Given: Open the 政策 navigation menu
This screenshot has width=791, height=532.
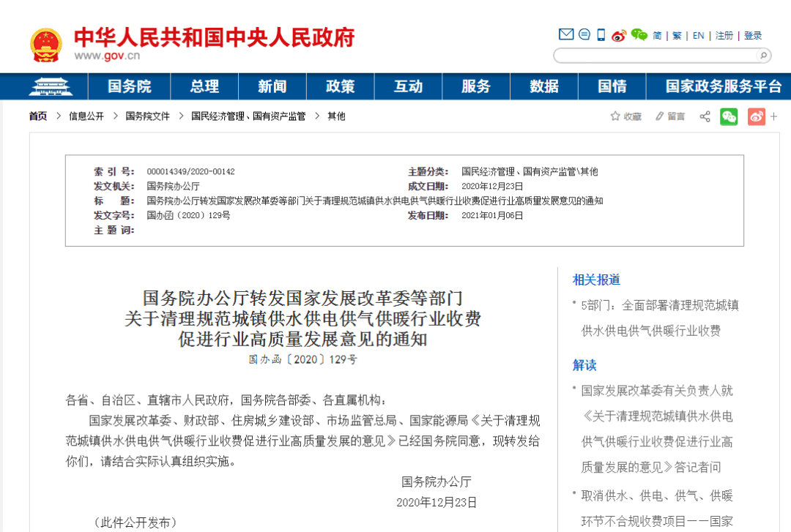Looking at the screenshot, I should click(x=340, y=86).
